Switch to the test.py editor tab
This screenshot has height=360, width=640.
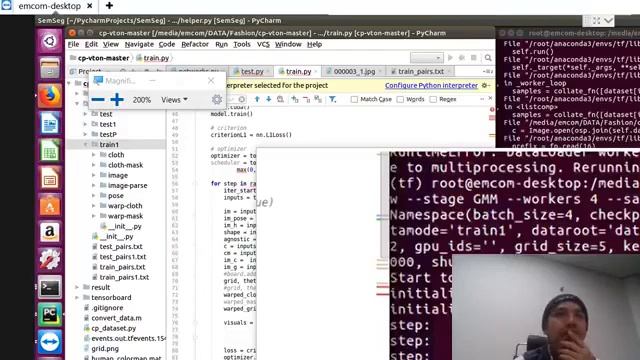tap(252, 71)
